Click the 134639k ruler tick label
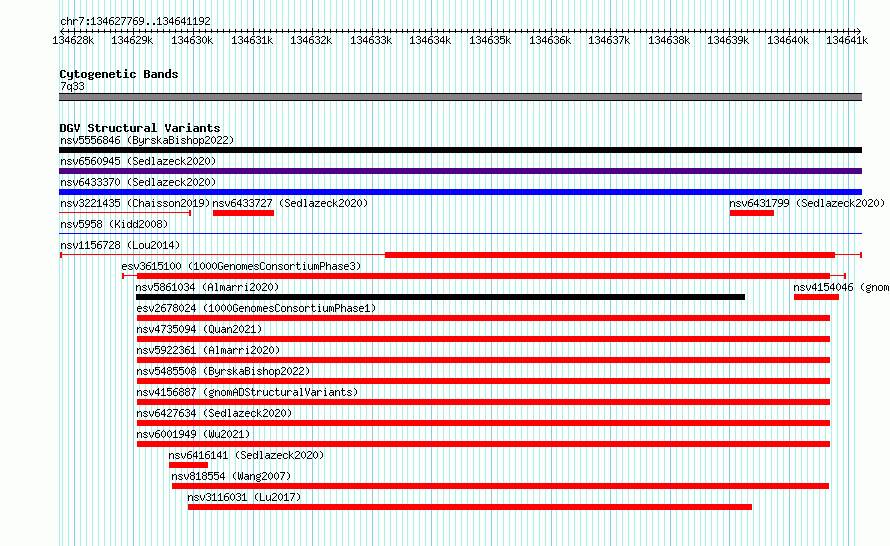890x546 pixels. click(728, 40)
